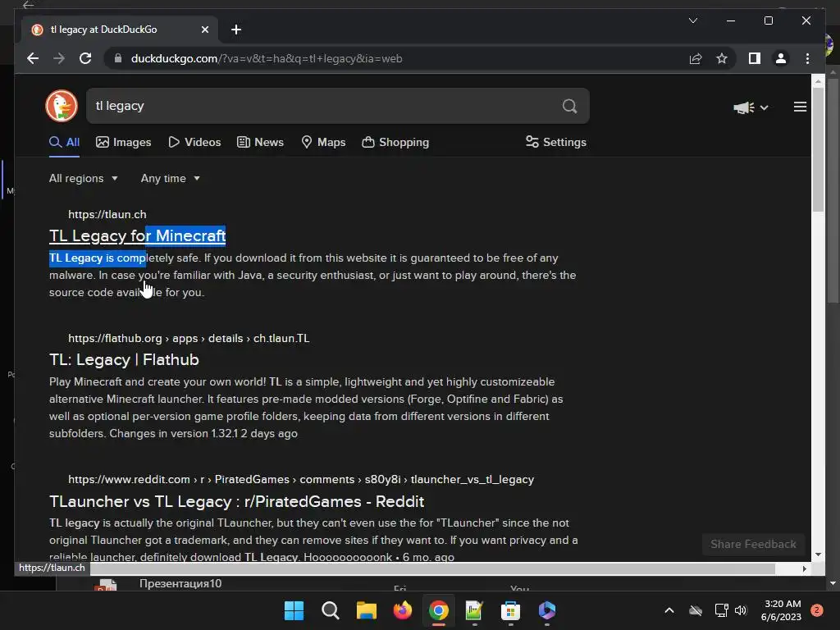This screenshot has width=840, height=630.
Task: Click the share page icon in address bar
Action: point(696,58)
